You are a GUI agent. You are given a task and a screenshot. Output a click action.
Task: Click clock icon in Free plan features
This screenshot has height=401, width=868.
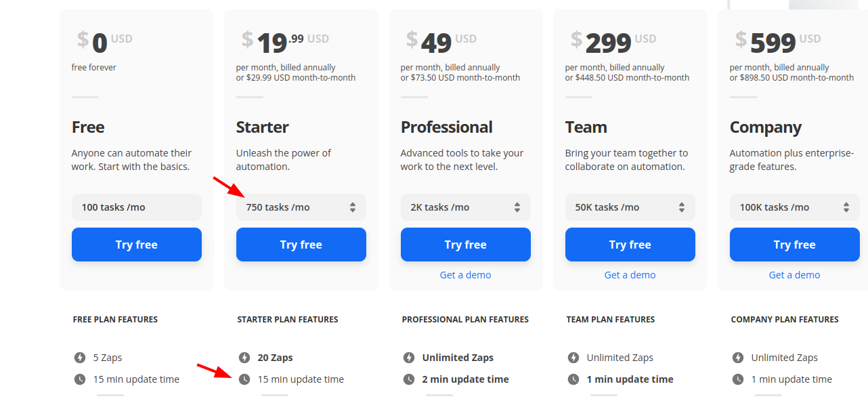click(80, 379)
